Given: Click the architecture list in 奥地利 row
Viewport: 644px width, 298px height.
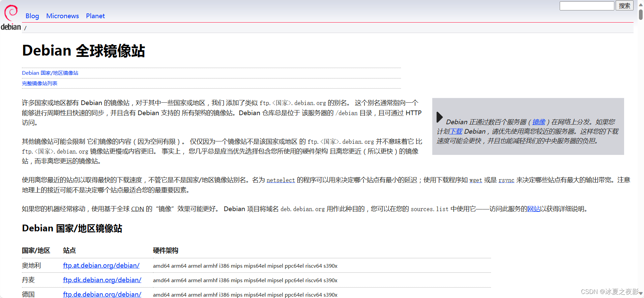Looking at the screenshot, I should coord(245,266).
